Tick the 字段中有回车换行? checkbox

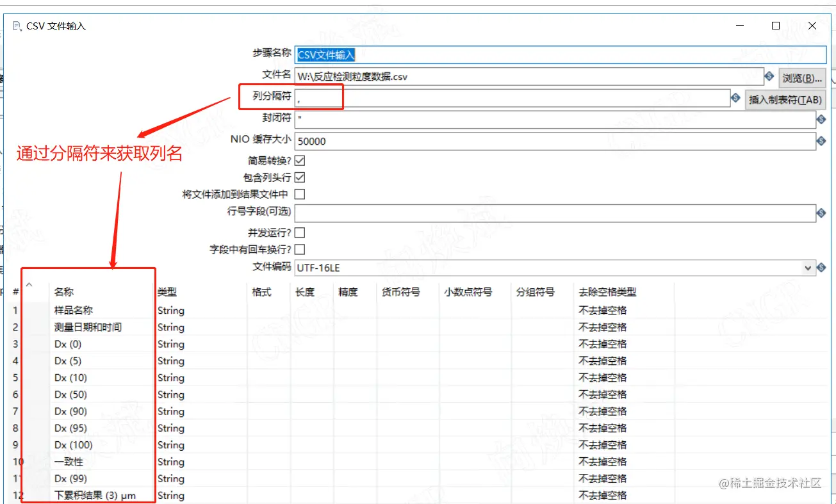[x=299, y=249]
